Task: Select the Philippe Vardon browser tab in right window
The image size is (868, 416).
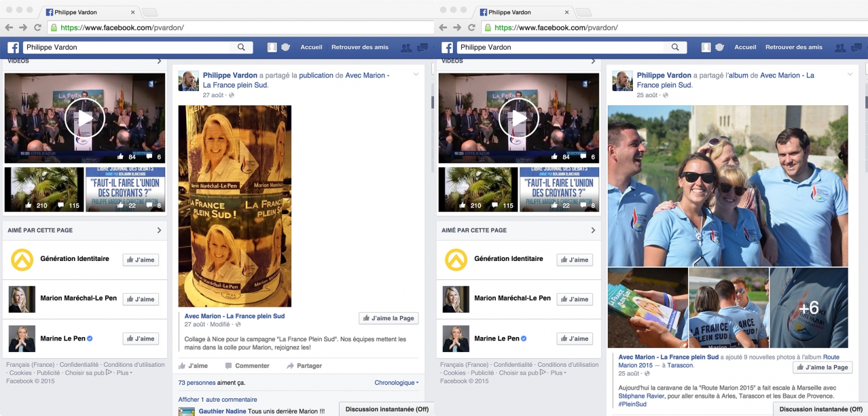Action: coord(524,12)
